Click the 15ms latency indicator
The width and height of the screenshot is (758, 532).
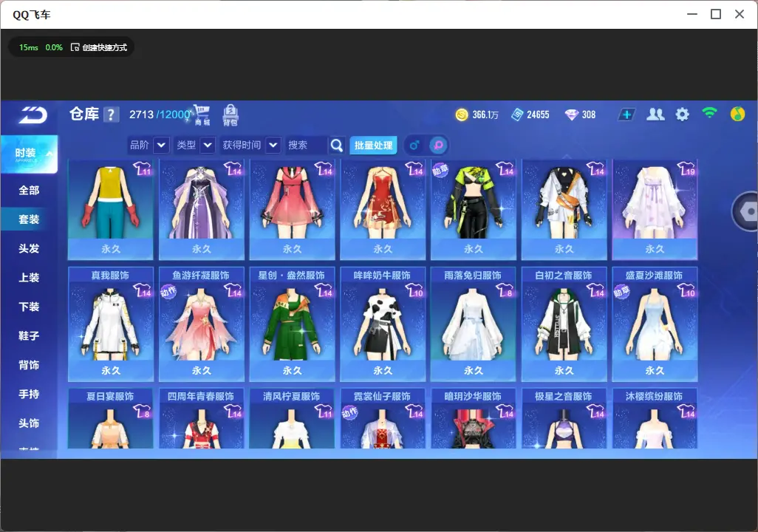pos(29,47)
